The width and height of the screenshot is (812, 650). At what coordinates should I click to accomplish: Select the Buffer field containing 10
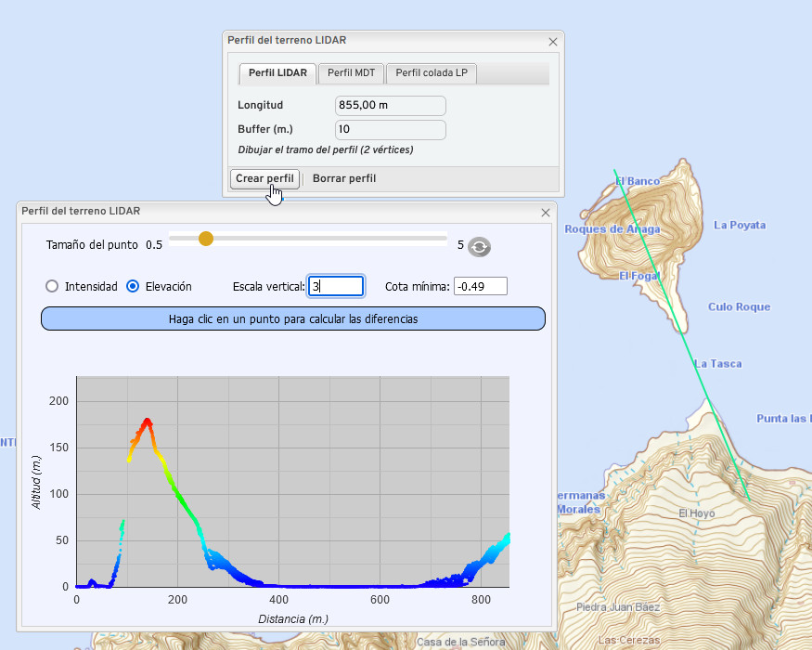[x=390, y=129]
